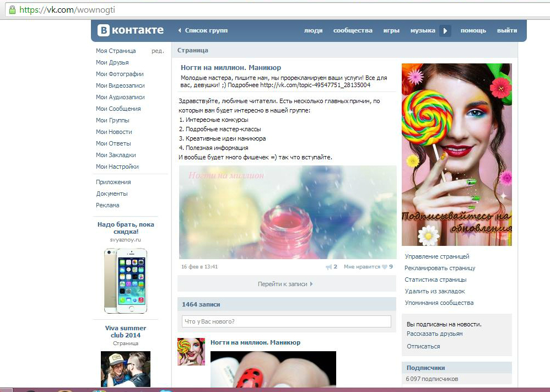Click выйти to log out
The image size is (550, 392).
pyautogui.click(x=507, y=30)
